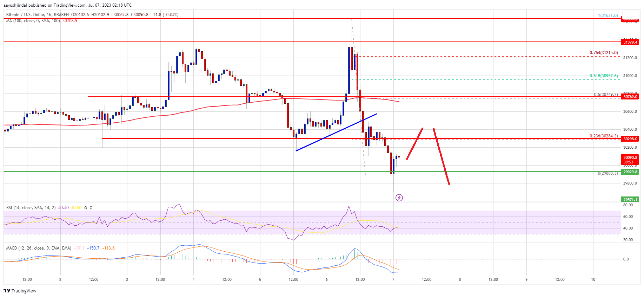Click the RSI average value 40.90
The width and height of the screenshot is (644, 297).
76,208
